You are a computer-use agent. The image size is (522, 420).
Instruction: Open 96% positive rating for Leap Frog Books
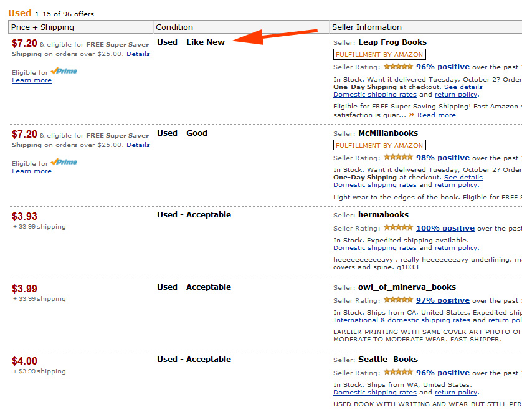[443, 67]
